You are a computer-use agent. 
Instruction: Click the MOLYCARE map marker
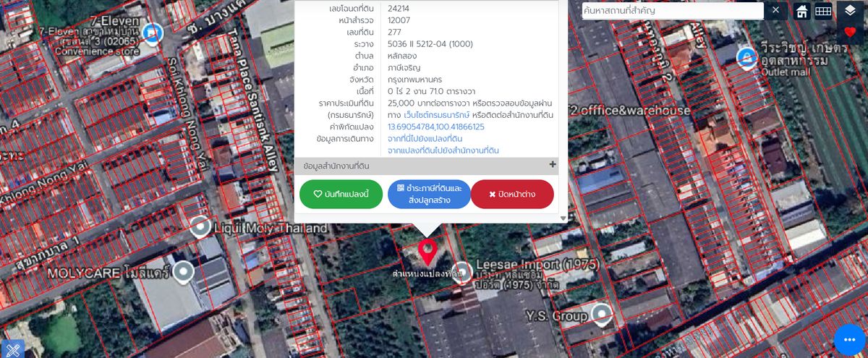pos(184,273)
